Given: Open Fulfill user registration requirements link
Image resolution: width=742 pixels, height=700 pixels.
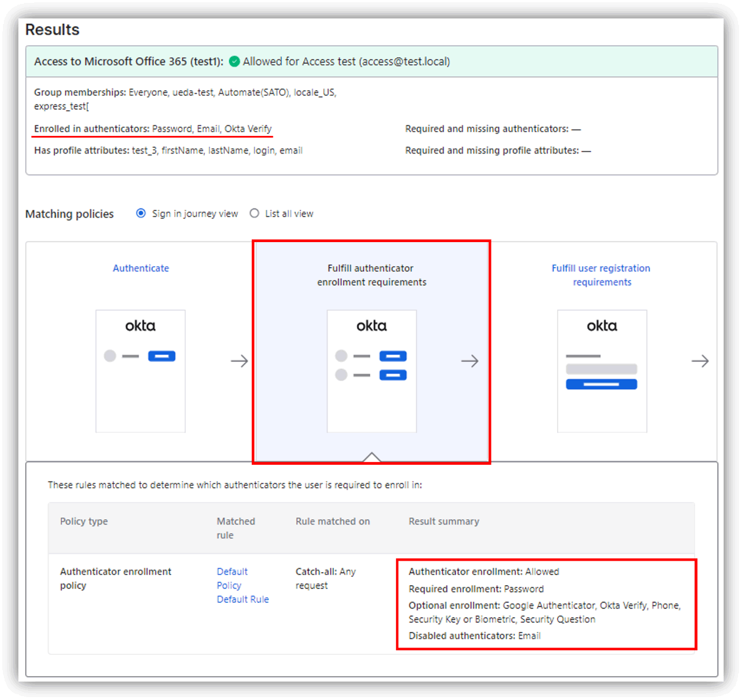Looking at the screenshot, I should click(x=601, y=275).
